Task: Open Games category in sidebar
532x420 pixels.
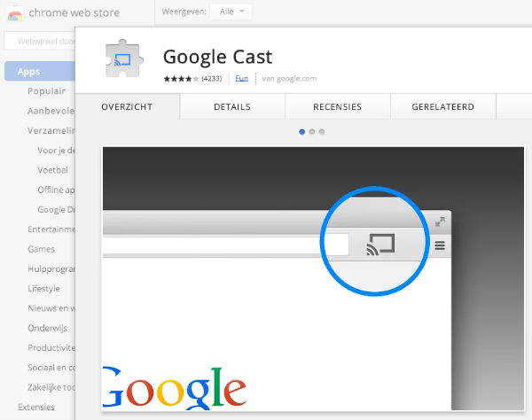Action: click(x=42, y=249)
